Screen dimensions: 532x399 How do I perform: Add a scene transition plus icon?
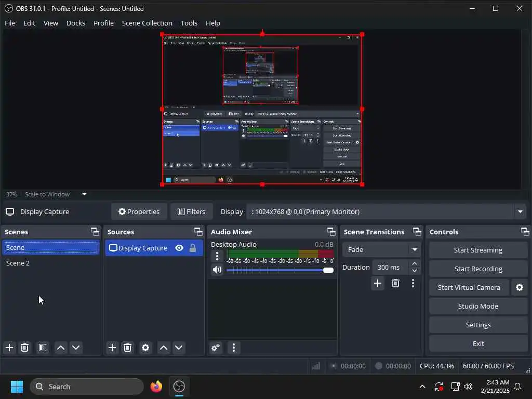click(378, 283)
